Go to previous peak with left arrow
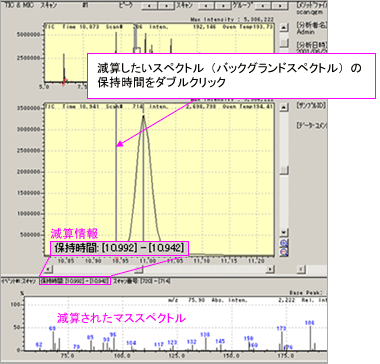Image resolution: width=380 pixels, height=364 pixels. click(148, 6)
